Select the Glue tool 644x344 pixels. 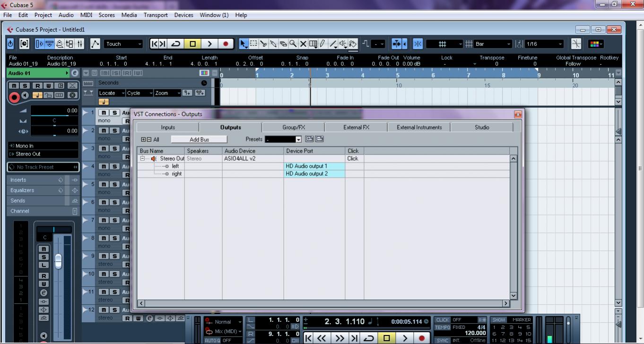(x=273, y=44)
